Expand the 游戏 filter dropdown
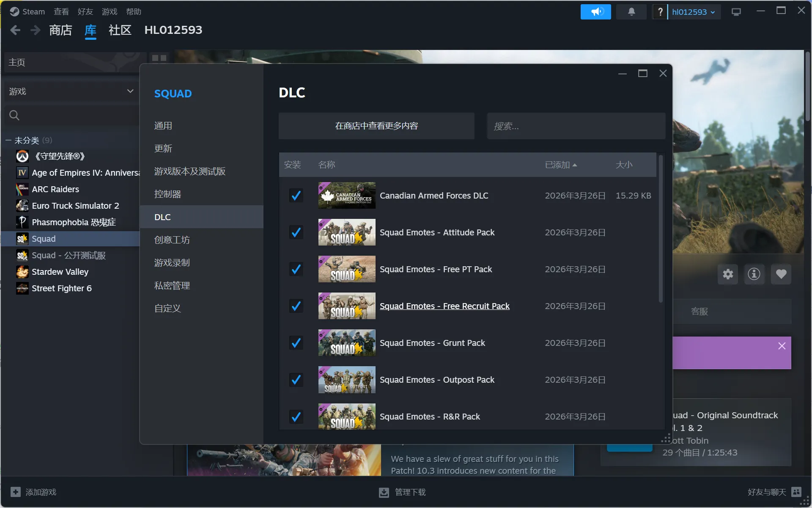Screen dimensions: 812x508 pos(130,91)
